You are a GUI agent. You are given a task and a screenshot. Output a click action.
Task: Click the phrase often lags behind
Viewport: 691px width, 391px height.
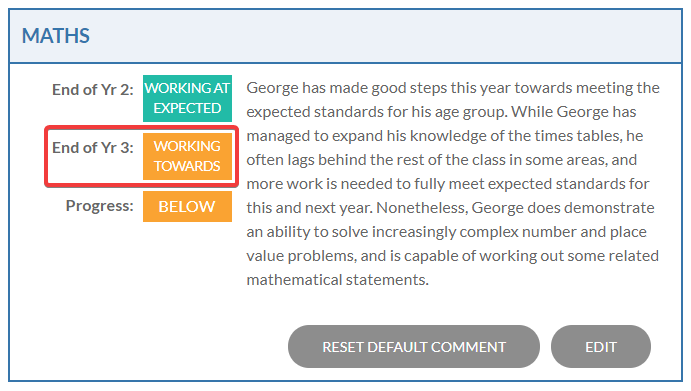pyautogui.click(x=305, y=160)
